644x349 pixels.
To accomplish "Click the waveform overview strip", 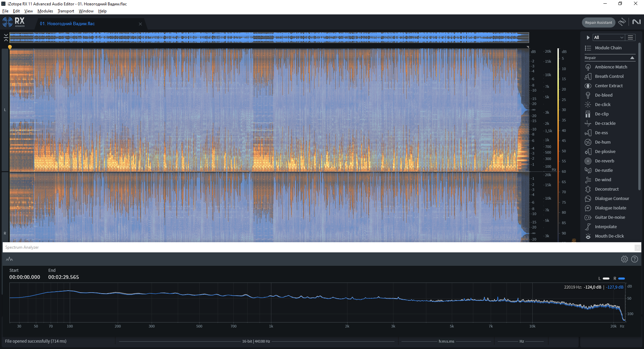I will [x=269, y=37].
